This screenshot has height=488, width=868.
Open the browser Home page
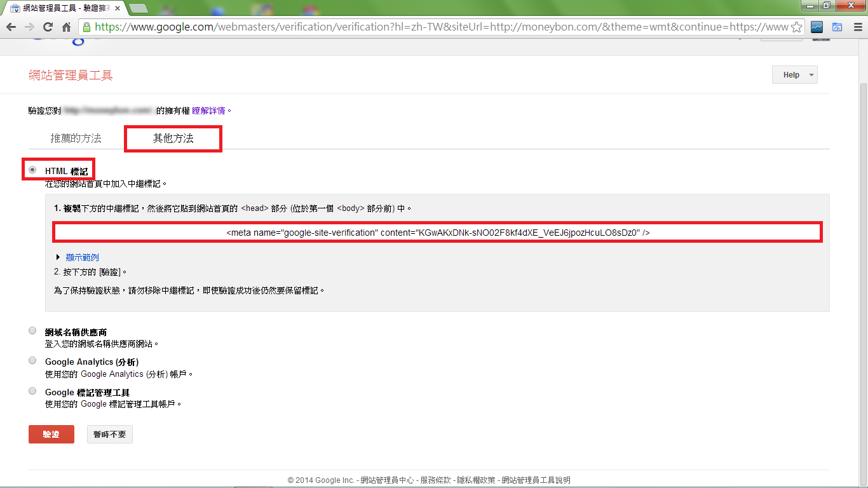pyautogui.click(x=66, y=27)
